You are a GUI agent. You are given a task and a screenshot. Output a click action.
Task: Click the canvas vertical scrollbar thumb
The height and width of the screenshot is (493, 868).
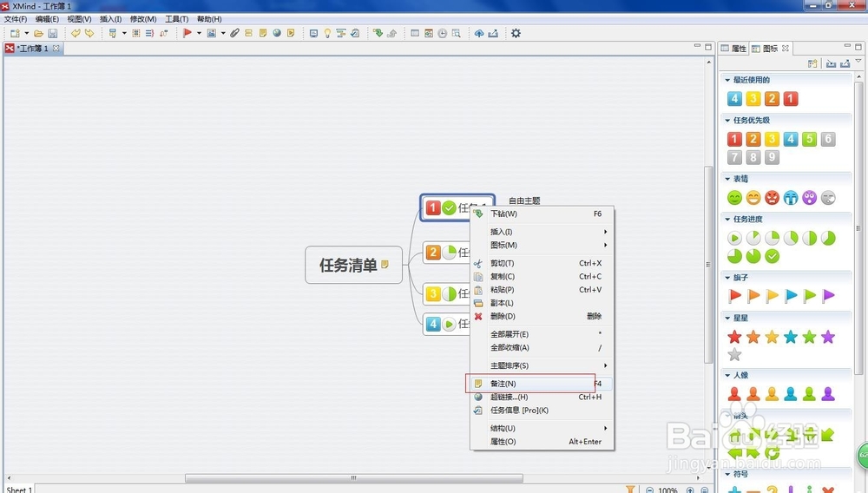(x=708, y=265)
